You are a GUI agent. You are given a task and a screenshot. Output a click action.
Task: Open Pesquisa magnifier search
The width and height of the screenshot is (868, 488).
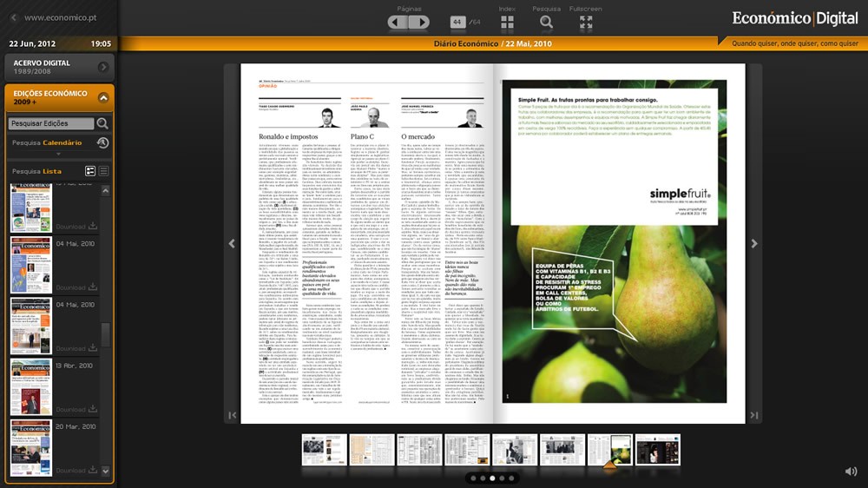coord(546,23)
